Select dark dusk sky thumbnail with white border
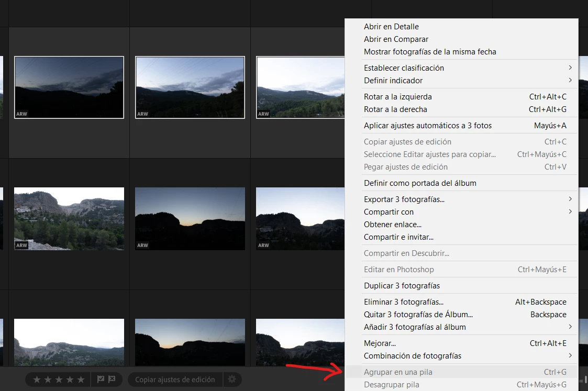Viewport: 588px width, 391px height. pyautogui.click(x=69, y=87)
